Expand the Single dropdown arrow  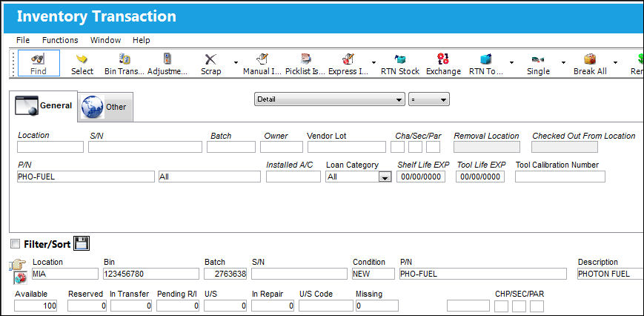563,62
